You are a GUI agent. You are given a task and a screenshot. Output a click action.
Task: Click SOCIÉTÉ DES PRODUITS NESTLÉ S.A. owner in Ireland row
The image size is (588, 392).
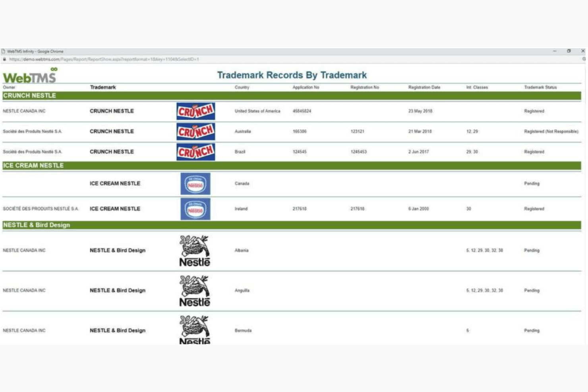point(41,209)
